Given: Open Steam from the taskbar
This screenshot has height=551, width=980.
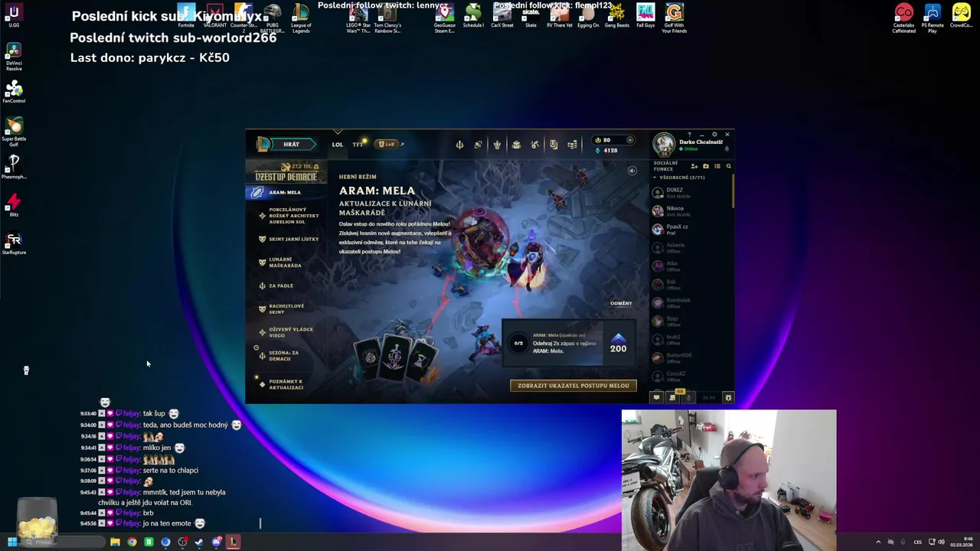Looking at the screenshot, I should [199, 542].
